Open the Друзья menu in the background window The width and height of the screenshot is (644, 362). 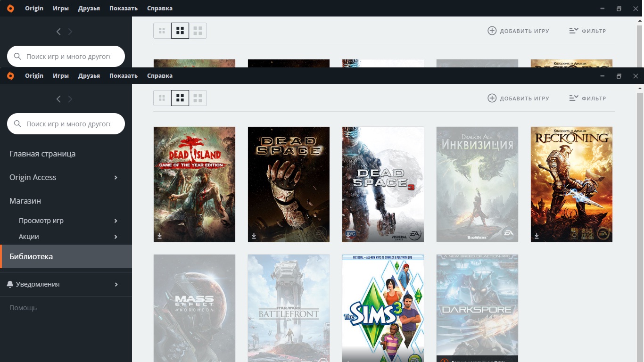coord(89,8)
